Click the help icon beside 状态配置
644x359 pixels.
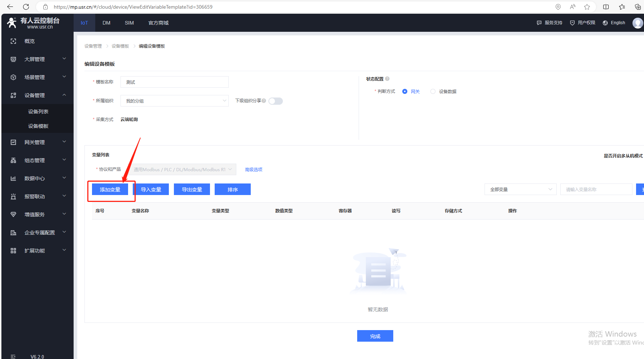tap(387, 79)
